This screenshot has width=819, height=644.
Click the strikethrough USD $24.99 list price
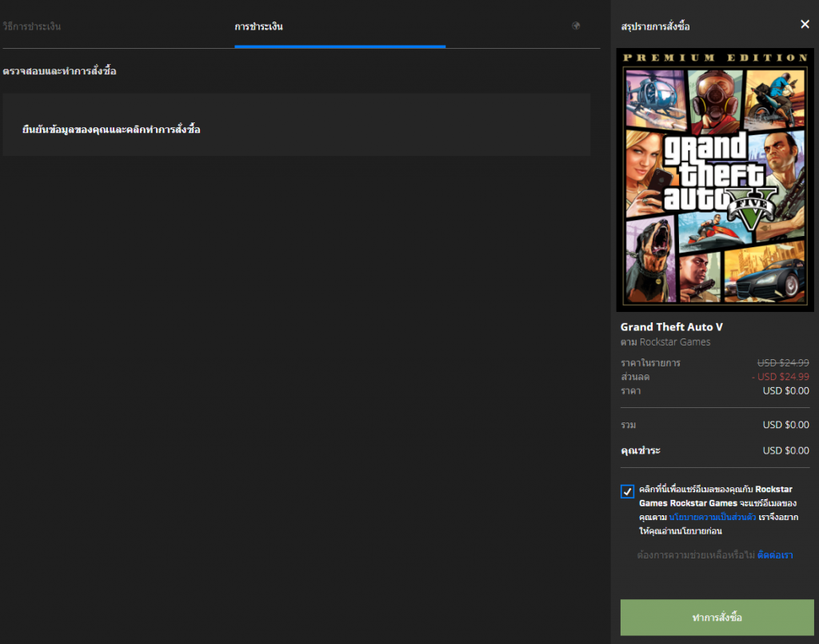(783, 362)
